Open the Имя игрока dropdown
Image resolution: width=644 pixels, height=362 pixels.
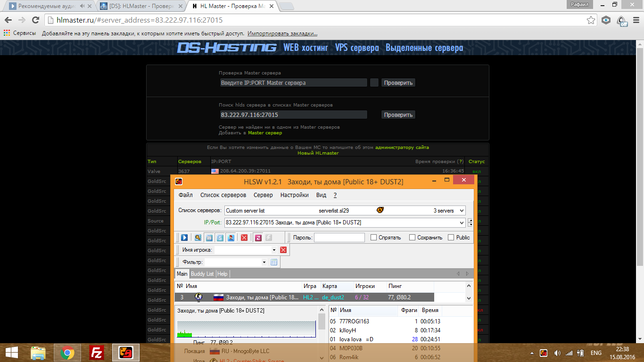274,250
